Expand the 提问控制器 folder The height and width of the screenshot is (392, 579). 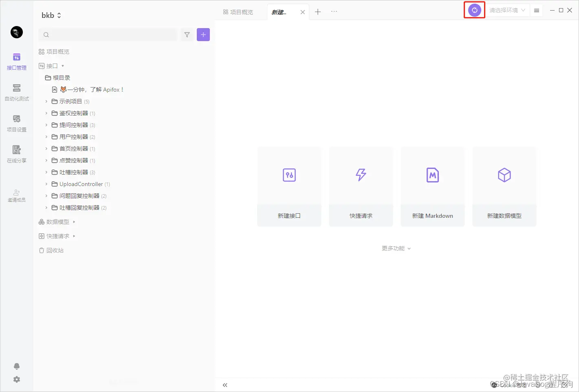(46, 125)
